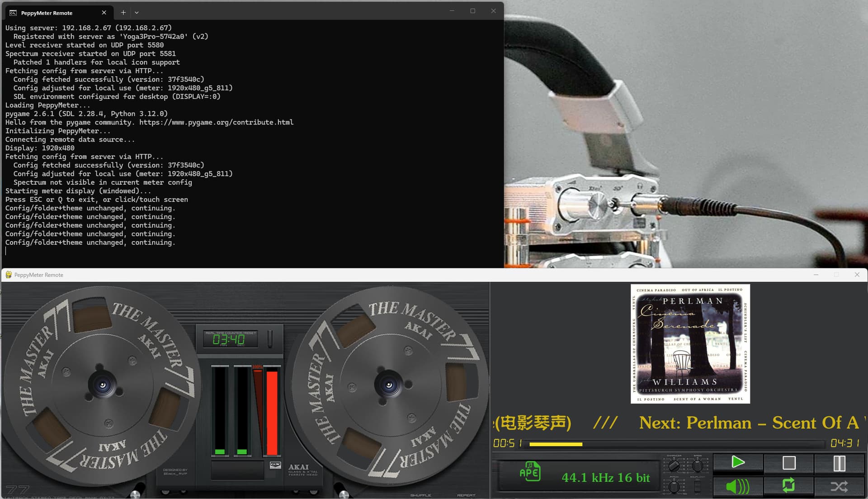Click the red volume level meter bar
The width and height of the screenshot is (868, 499).
pos(272,412)
